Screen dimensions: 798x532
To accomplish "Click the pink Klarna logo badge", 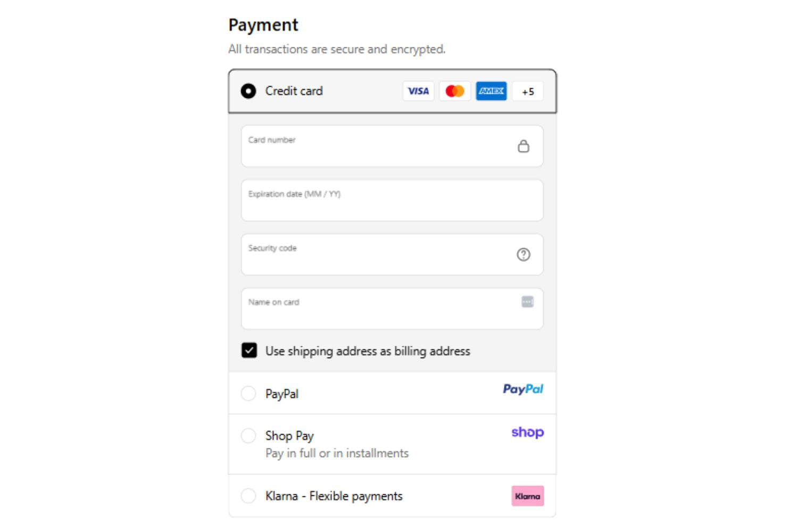I will 527,496.
